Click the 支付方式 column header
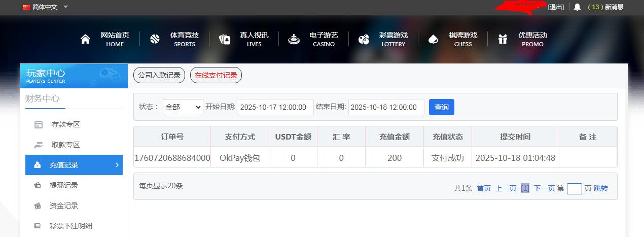This screenshot has width=644, height=237. pos(240,137)
